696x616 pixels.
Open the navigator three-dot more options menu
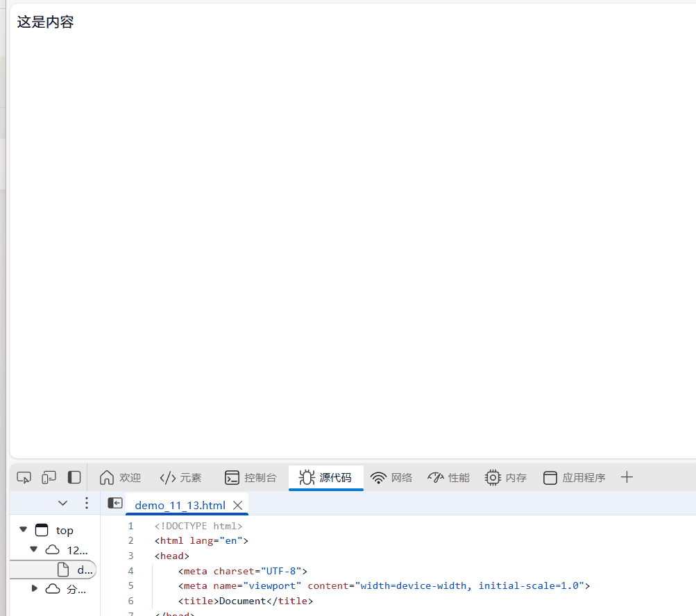87,503
